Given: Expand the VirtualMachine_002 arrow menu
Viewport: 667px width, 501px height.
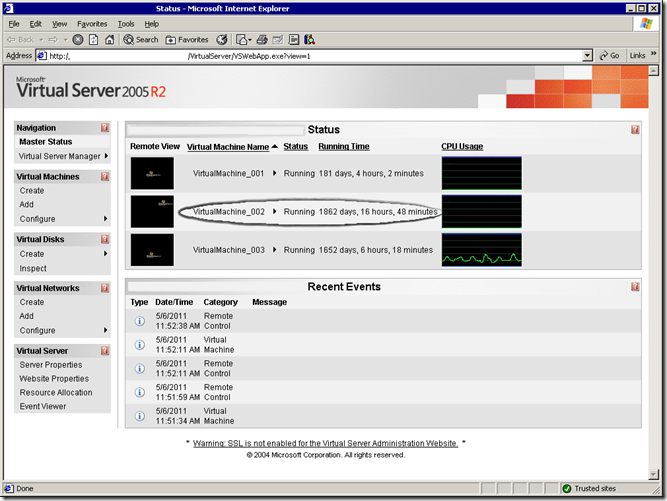Looking at the screenshot, I should point(275,212).
